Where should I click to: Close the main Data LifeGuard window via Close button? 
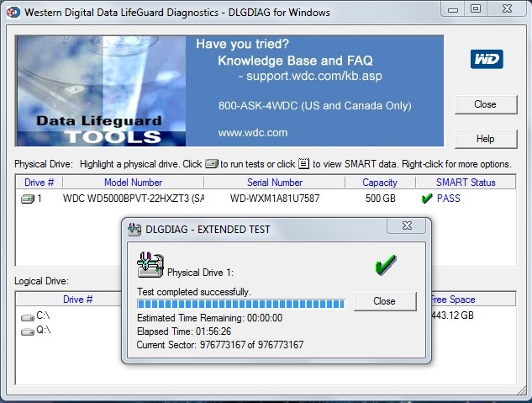(x=486, y=104)
